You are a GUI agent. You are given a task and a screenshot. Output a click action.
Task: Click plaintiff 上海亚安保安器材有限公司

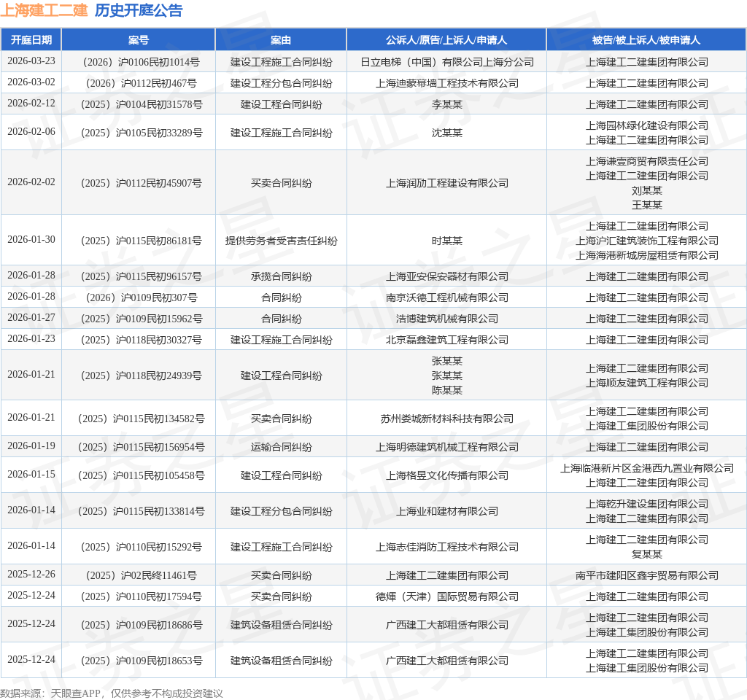point(447,276)
